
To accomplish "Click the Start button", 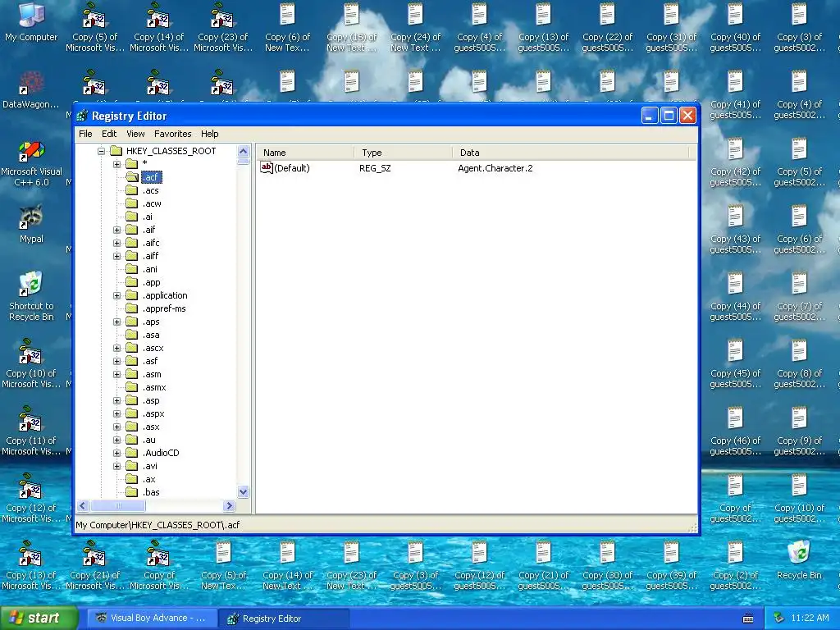I will [x=39, y=618].
